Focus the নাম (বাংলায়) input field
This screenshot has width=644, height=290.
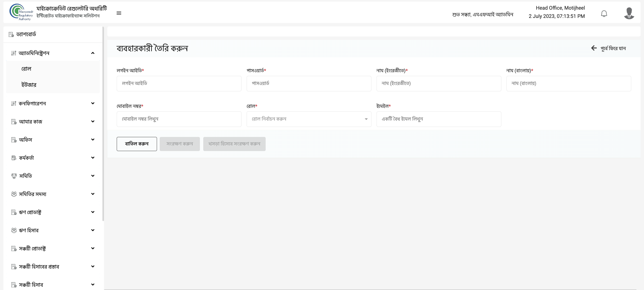point(568,83)
